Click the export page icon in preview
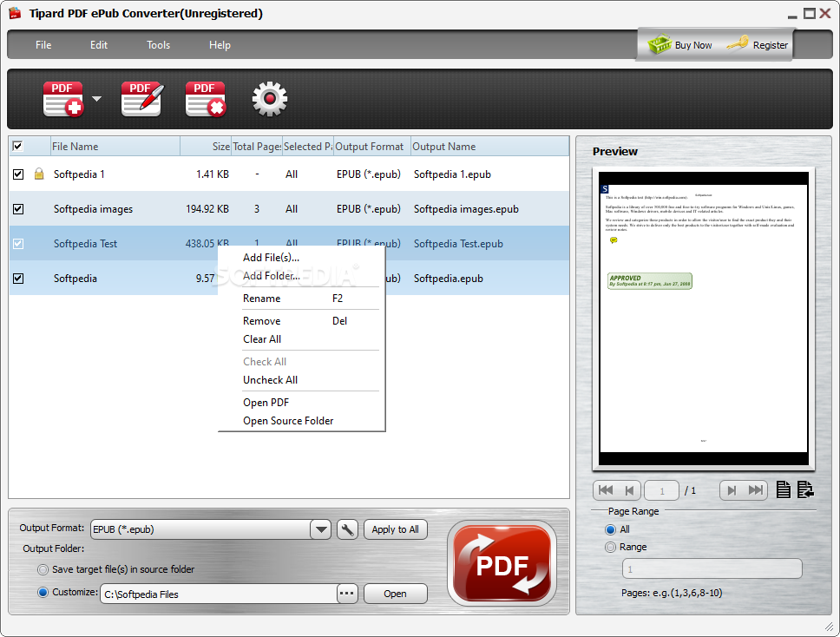The width and height of the screenshot is (840, 637). tap(805, 489)
